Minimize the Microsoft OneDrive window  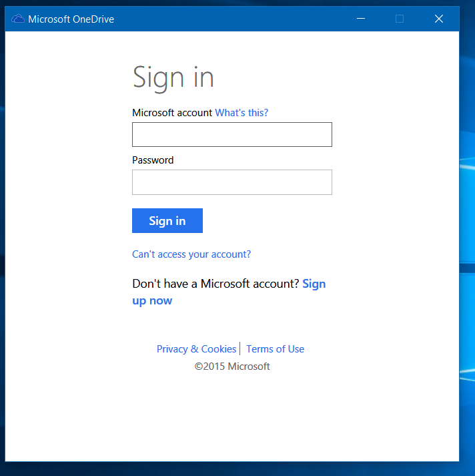(360, 19)
